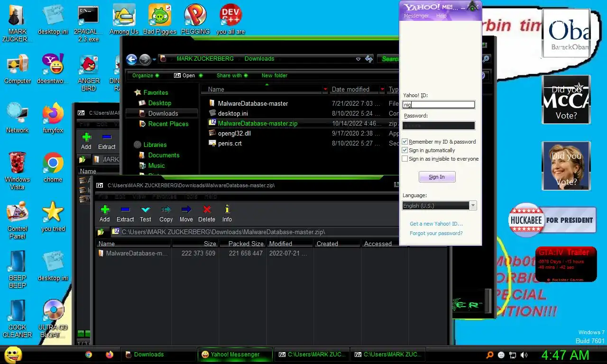Viewport: 607px width, 364px height.
Task: Select the furryfox Firefox desktop icon
Action: (x=53, y=118)
